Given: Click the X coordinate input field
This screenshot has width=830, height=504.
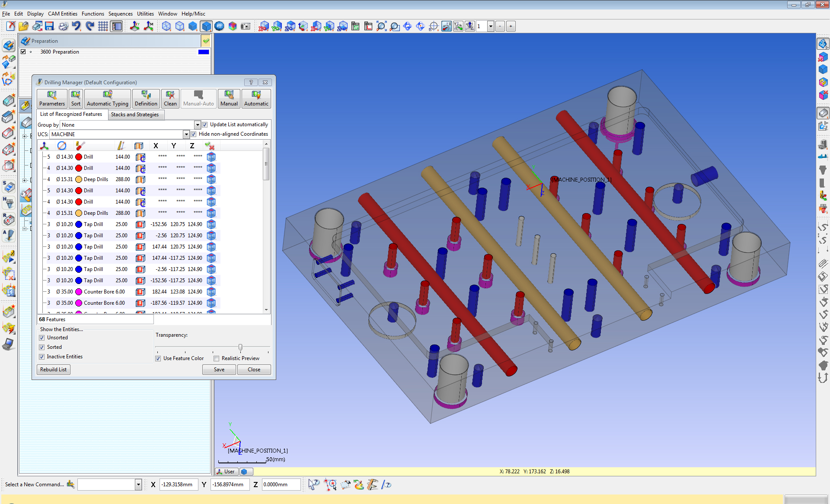Looking at the screenshot, I should 178,485.
